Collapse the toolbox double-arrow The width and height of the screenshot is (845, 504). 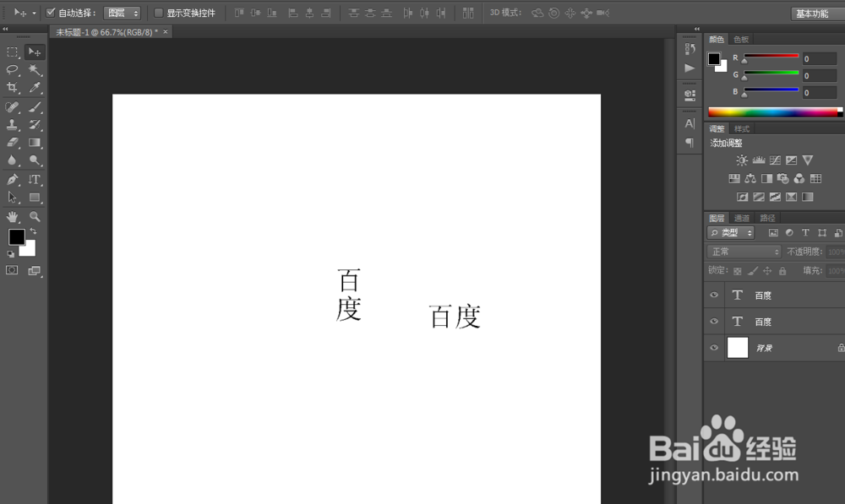click(x=5, y=29)
